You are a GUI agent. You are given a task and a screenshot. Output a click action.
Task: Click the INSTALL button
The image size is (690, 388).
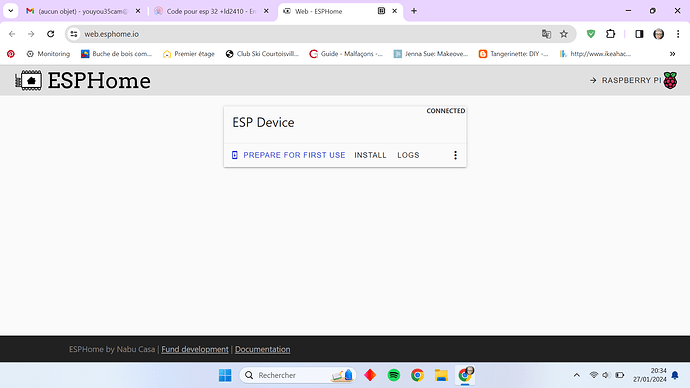370,155
